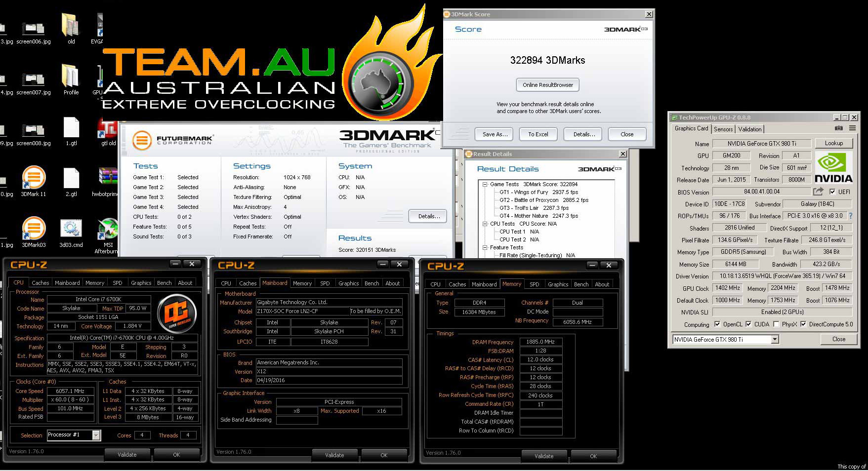Screen dimensions: 868x471
Task: Select the 3d03.cmd script icon
Action: point(71,233)
